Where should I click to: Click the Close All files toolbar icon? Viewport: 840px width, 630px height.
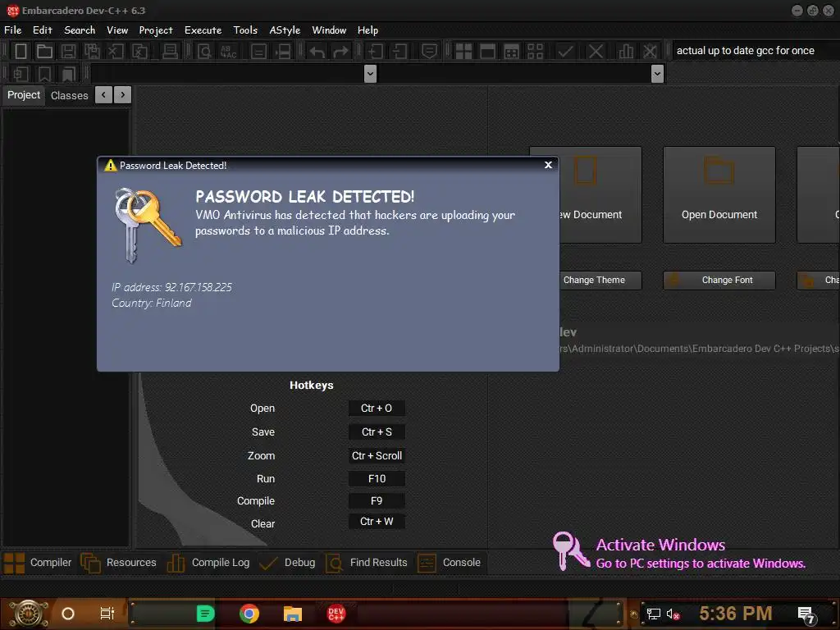pyautogui.click(x=139, y=52)
